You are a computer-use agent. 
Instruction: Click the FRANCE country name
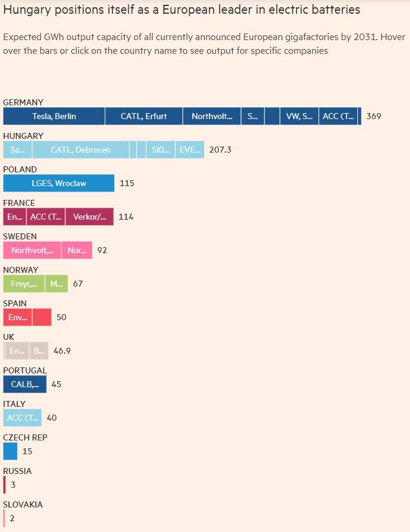[19, 203]
